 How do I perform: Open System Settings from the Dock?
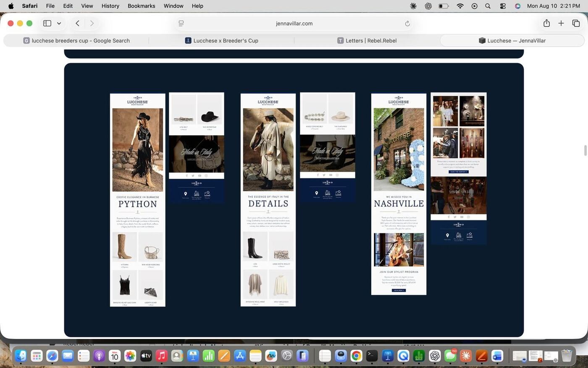(287, 356)
